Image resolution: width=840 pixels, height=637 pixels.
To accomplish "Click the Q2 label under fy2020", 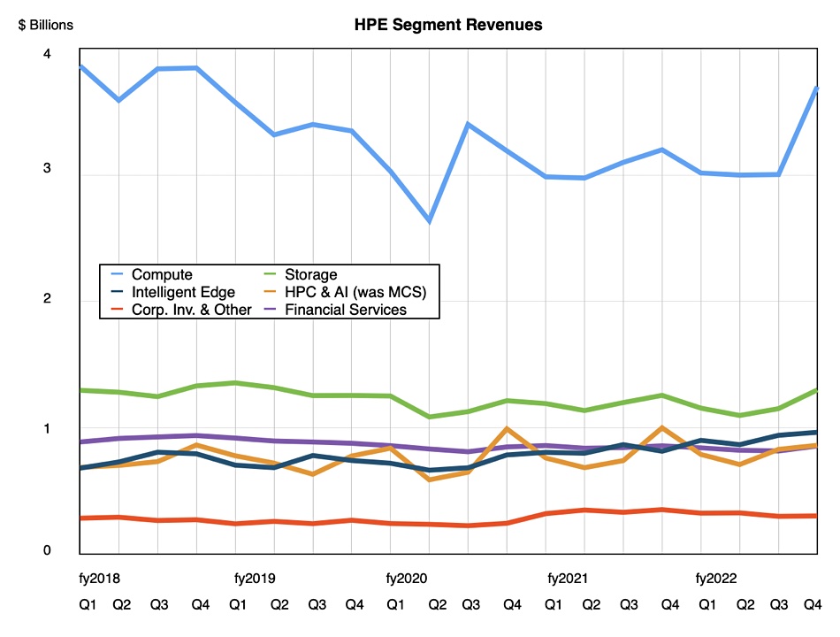I will [438, 605].
